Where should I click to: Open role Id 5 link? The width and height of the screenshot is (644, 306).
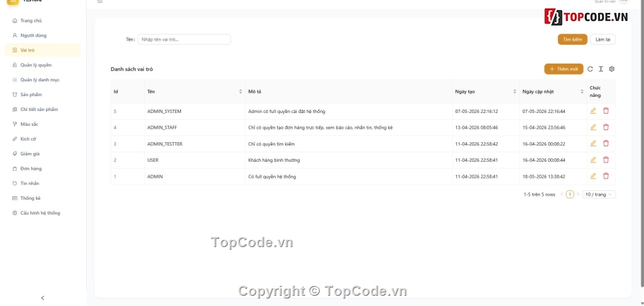click(x=115, y=111)
